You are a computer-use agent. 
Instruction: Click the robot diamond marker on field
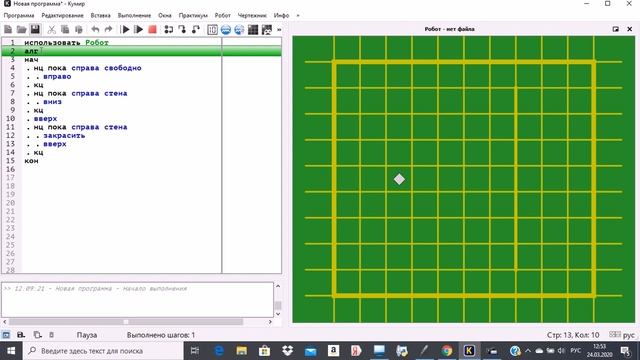(x=399, y=179)
